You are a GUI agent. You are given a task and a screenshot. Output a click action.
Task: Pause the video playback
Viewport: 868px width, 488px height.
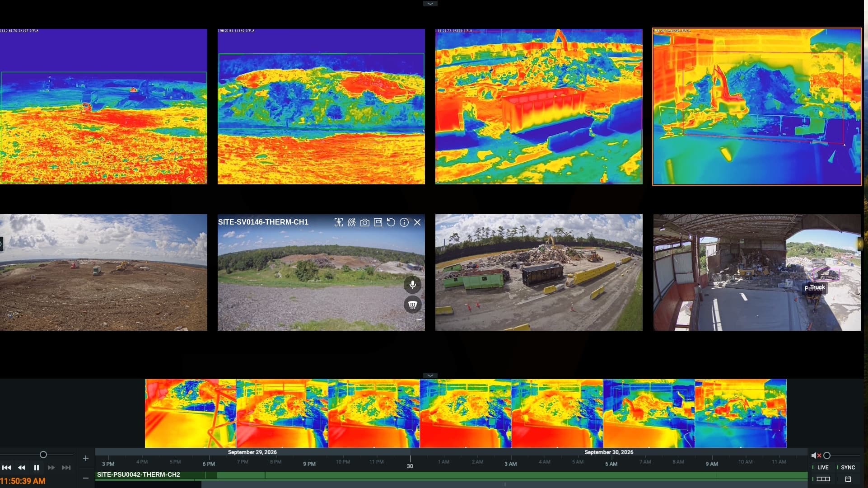37,468
